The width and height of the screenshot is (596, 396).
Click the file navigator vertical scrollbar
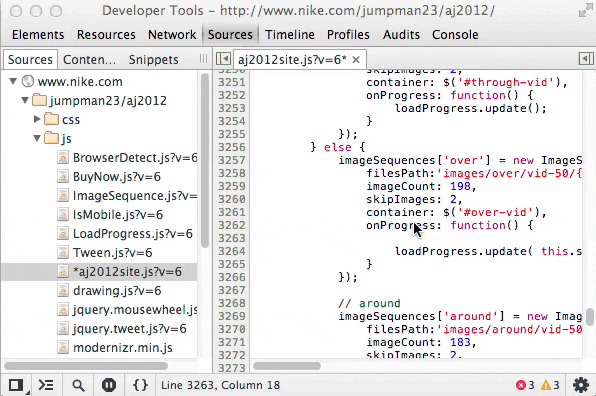(x=205, y=160)
